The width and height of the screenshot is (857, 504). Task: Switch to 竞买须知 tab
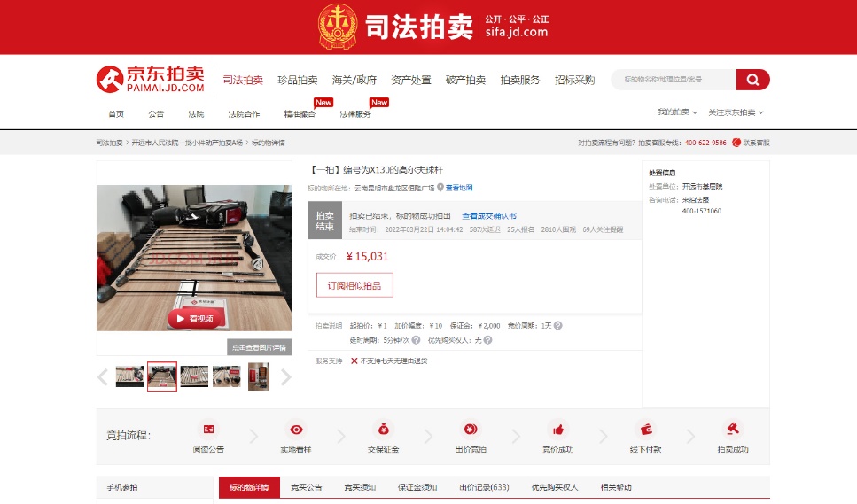click(360, 487)
